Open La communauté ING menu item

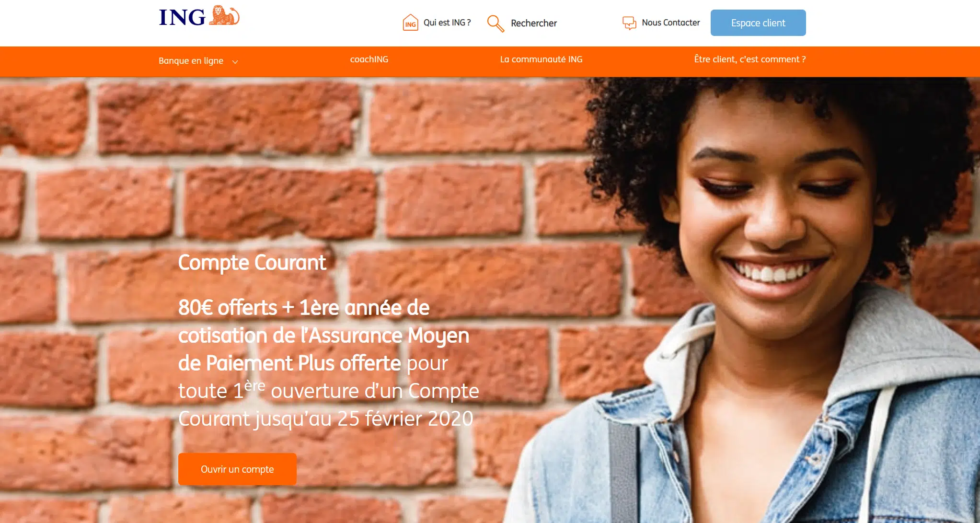point(541,59)
